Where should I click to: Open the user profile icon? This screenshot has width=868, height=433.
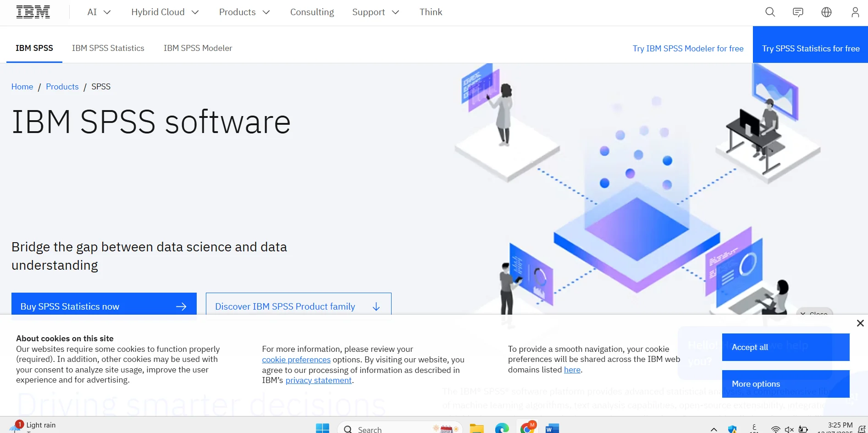point(855,12)
